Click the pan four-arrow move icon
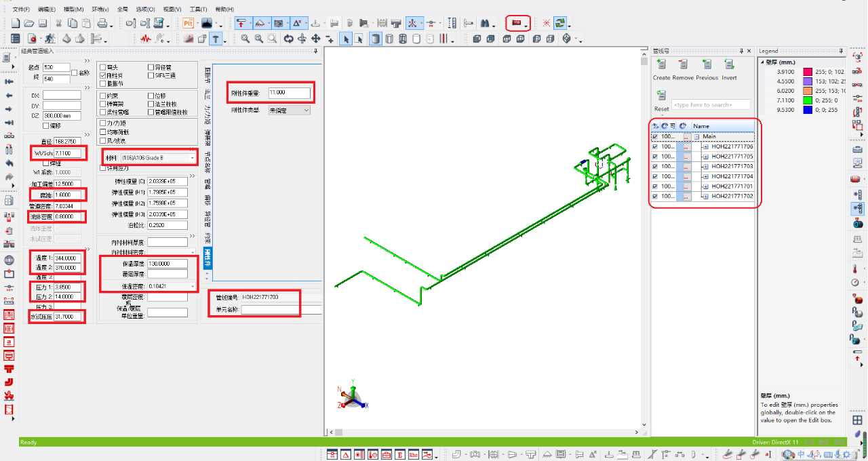This screenshot has height=461, width=868. (x=315, y=39)
